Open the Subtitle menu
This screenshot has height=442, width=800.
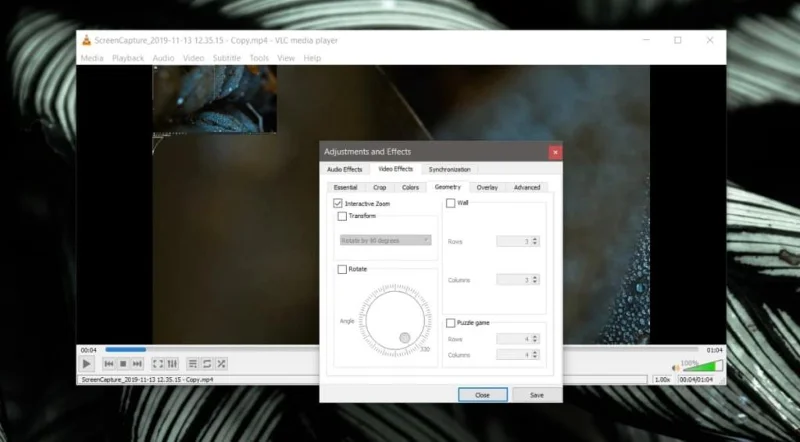click(227, 58)
